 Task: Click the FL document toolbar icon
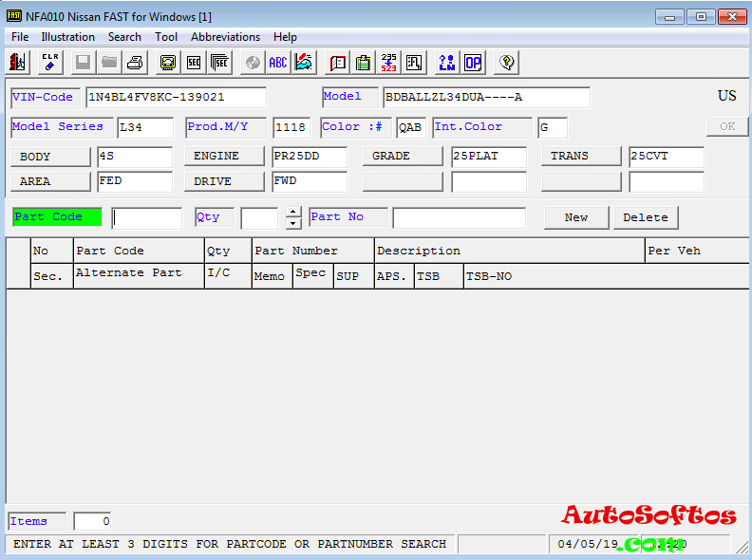(414, 63)
